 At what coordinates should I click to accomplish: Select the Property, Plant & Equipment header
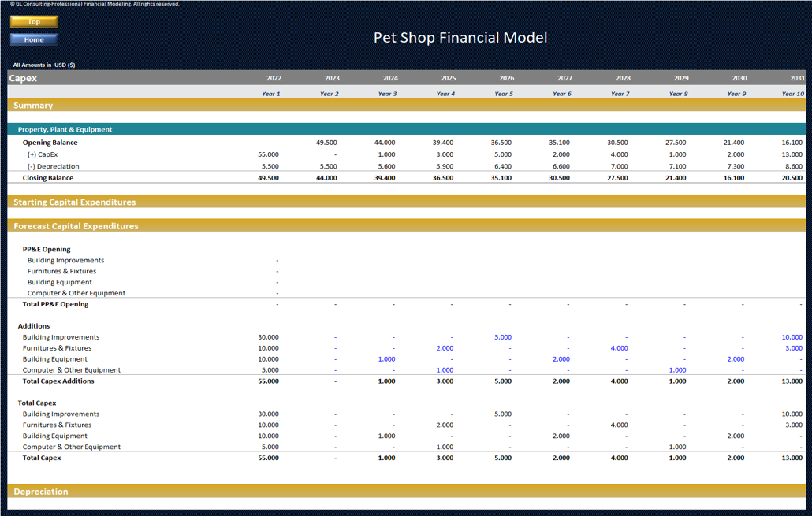(x=65, y=129)
